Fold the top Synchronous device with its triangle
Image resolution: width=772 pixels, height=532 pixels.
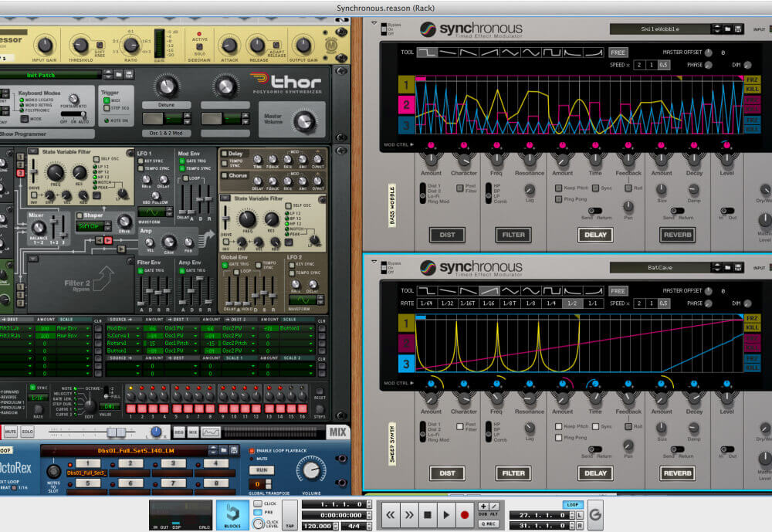coord(374,23)
